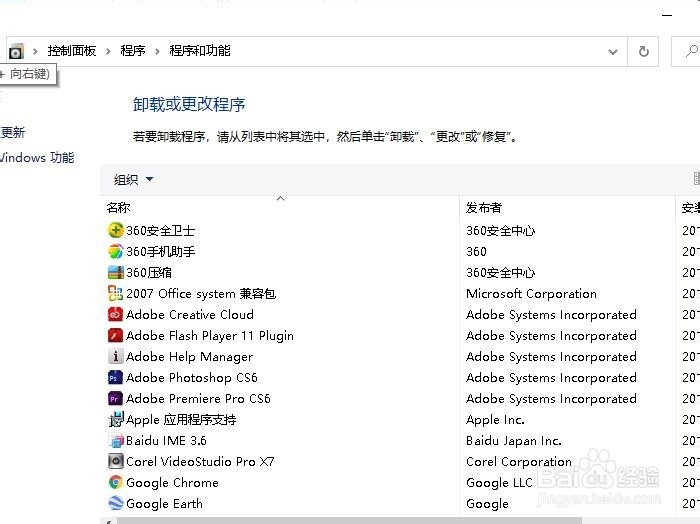Click the 程序和功能 breadcrumb
This screenshot has height=524, width=700.
[x=200, y=51]
